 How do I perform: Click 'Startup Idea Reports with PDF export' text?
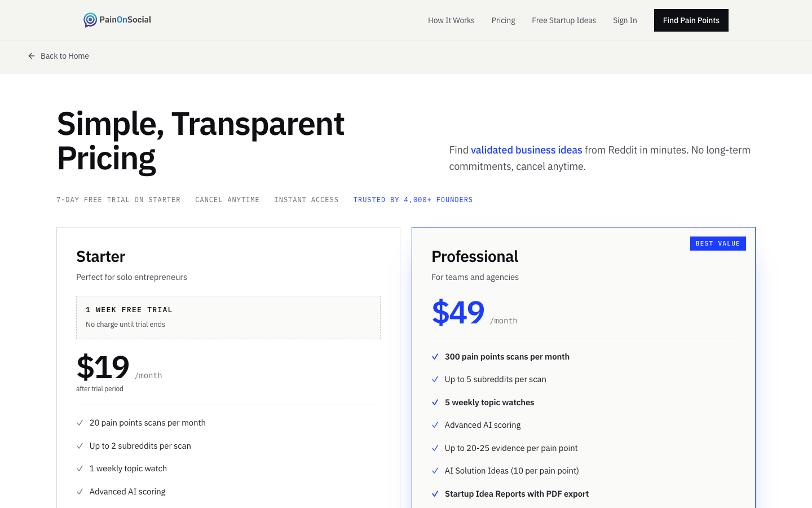coord(517,494)
